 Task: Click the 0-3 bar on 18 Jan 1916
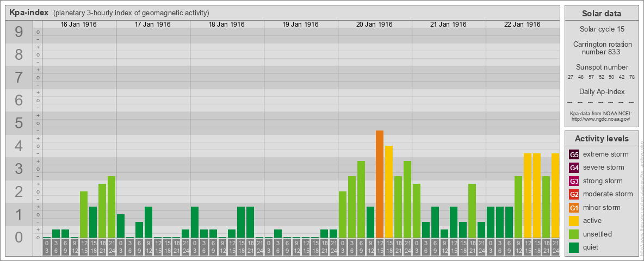(x=195, y=222)
